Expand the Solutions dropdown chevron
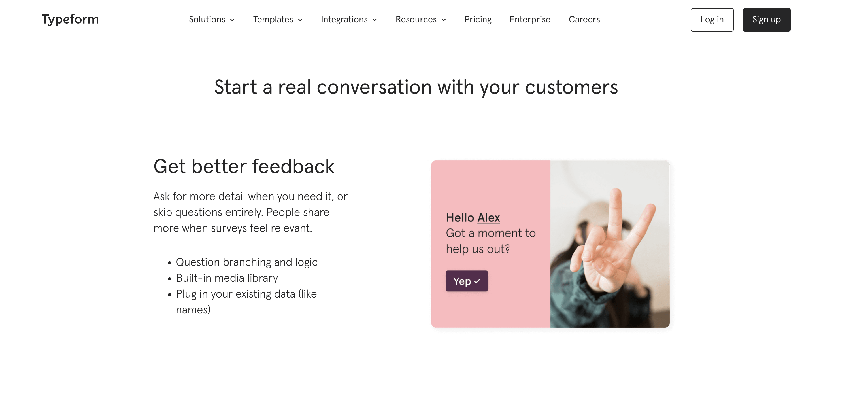The height and width of the screenshot is (394, 868). 232,20
